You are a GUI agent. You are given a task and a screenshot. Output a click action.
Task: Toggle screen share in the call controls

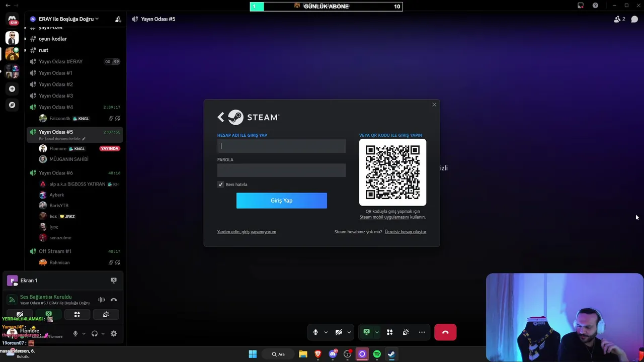tap(367, 332)
